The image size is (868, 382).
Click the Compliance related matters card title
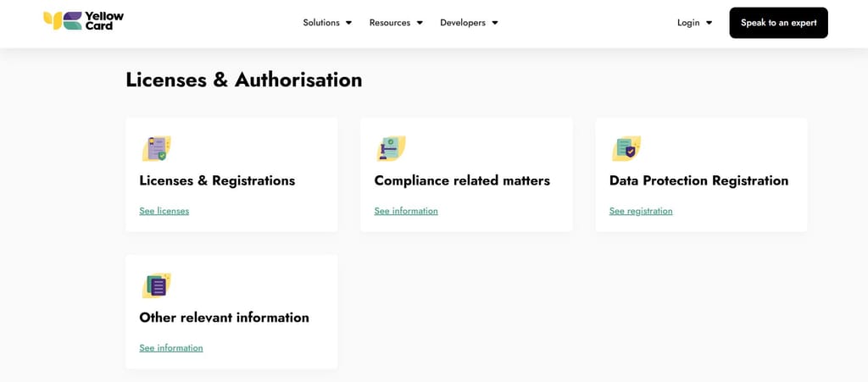coord(462,180)
